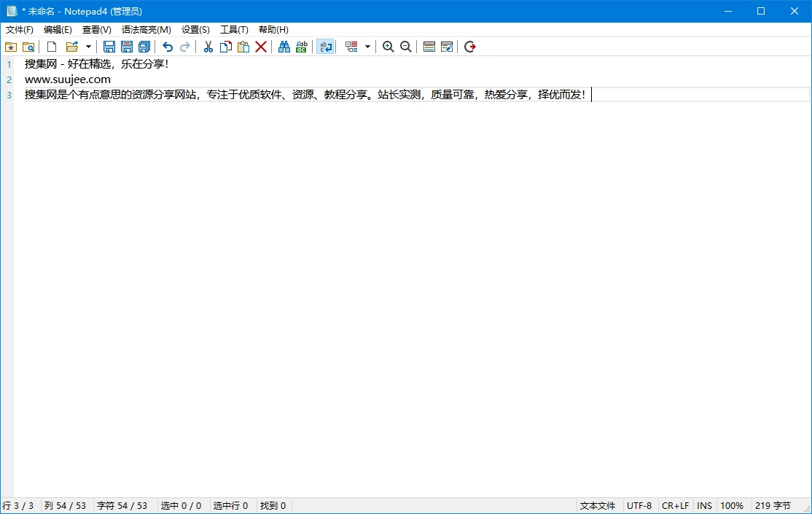
Task: Toggle word wrap toolbar button
Action: point(325,47)
